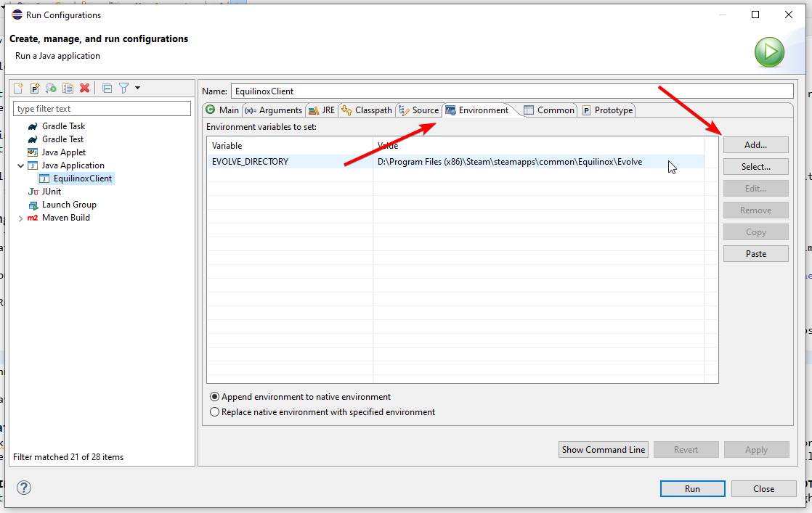Image resolution: width=812 pixels, height=513 pixels.
Task: Click the Help question mark icon
Action: 24,488
